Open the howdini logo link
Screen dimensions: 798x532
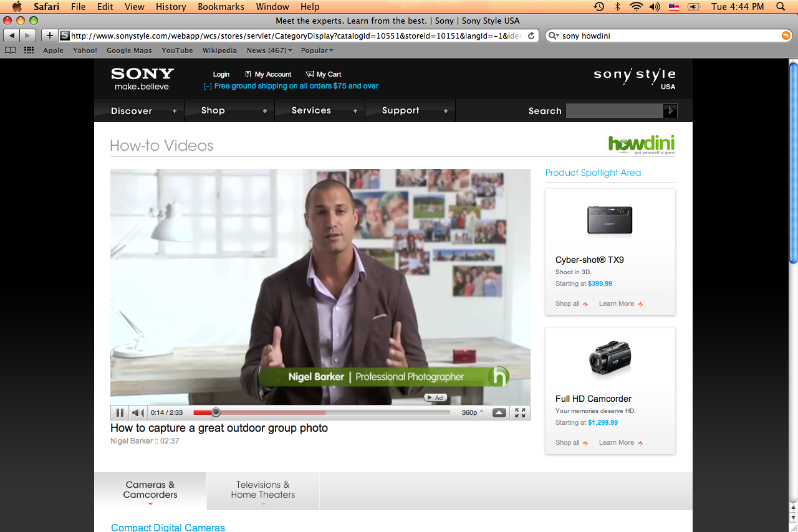pyautogui.click(x=642, y=145)
